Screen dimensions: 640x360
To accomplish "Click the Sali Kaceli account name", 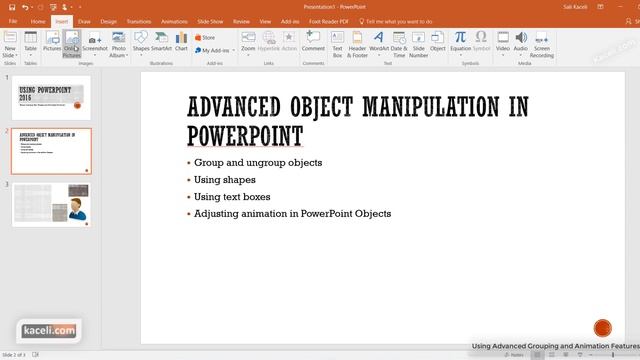I will 575,7.
